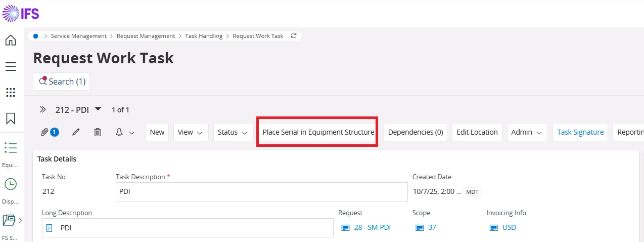Expand the Admin dropdown
This screenshot has height=242, width=644.
click(527, 132)
